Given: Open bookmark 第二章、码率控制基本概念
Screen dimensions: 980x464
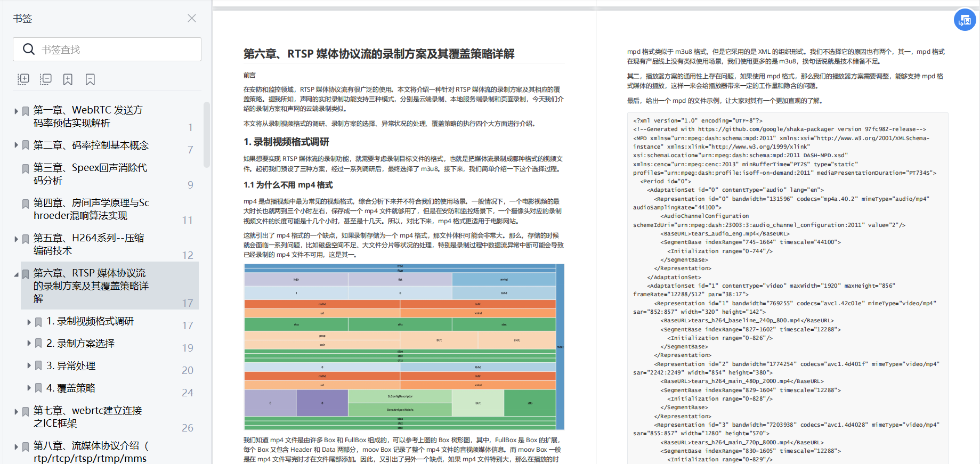Looking at the screenshot, I should coord(91,145).
